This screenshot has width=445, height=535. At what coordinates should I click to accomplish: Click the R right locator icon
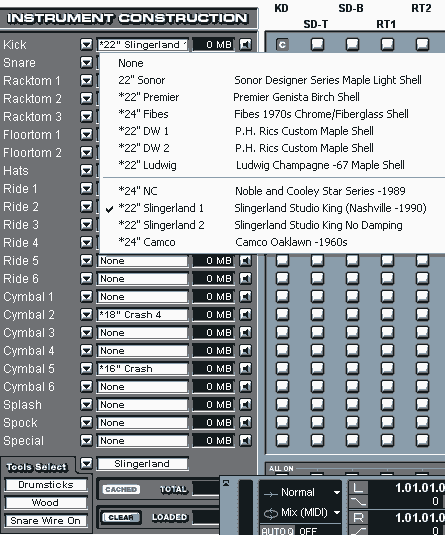pyautogui.click(x=358, y=518)
